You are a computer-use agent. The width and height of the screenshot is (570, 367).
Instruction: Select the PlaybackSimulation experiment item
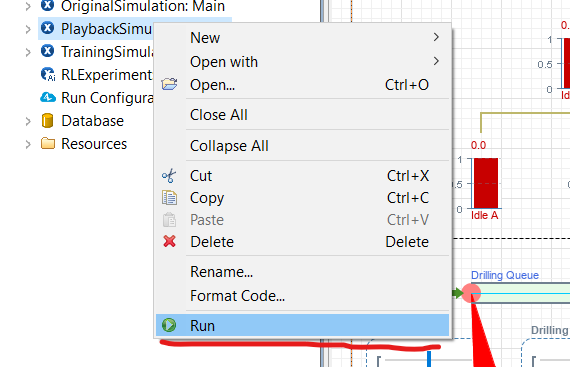click(x=107, y=29)
